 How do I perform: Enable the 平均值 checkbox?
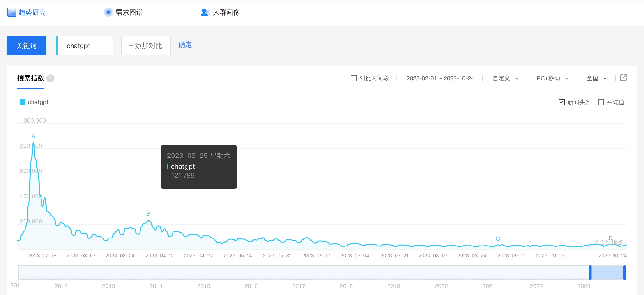coord(601,102)
